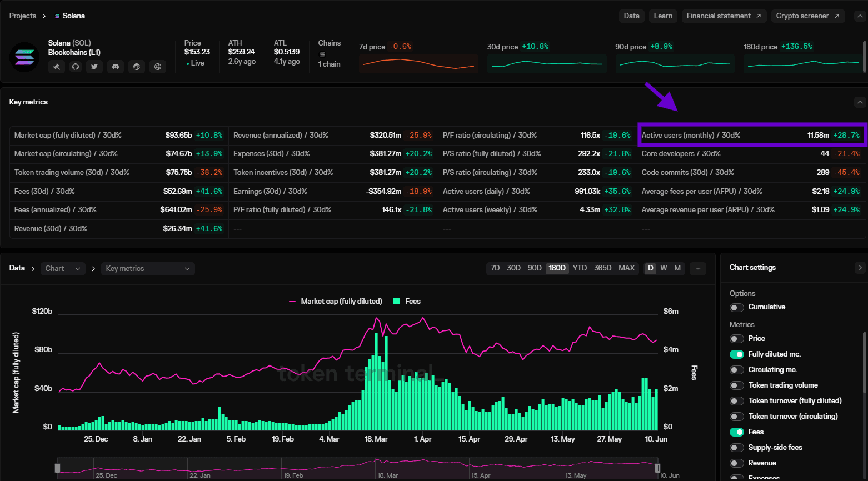This screenshot has height=481, width=868.
Task: Click the Earnings (30d) -$354.92m value
Action: pyautogui.click(x=383, y=192)
